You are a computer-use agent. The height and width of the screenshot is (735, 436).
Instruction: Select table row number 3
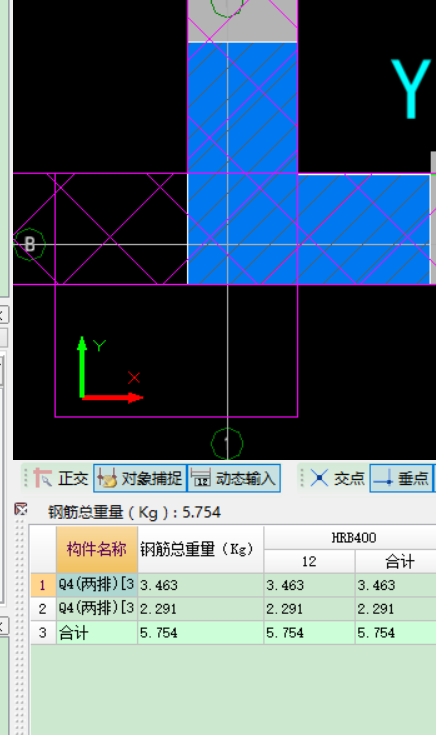click(43, 633)
